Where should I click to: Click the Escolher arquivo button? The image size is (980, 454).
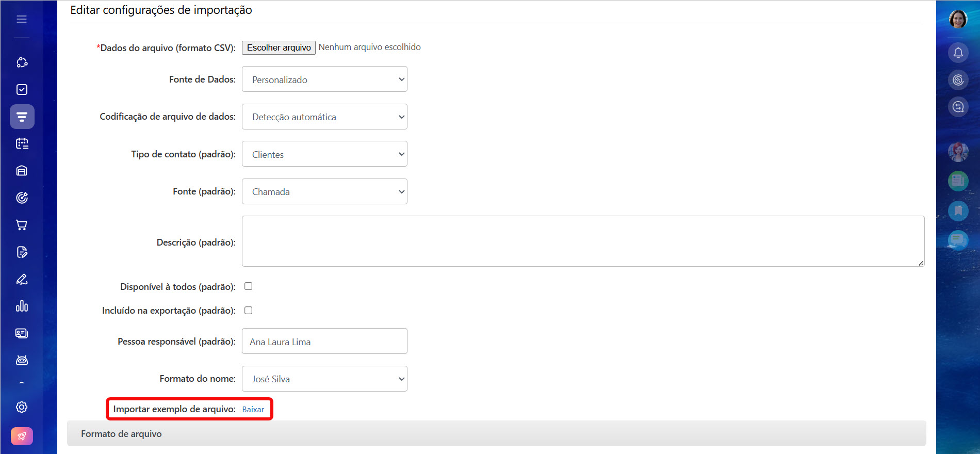point(279,47)
